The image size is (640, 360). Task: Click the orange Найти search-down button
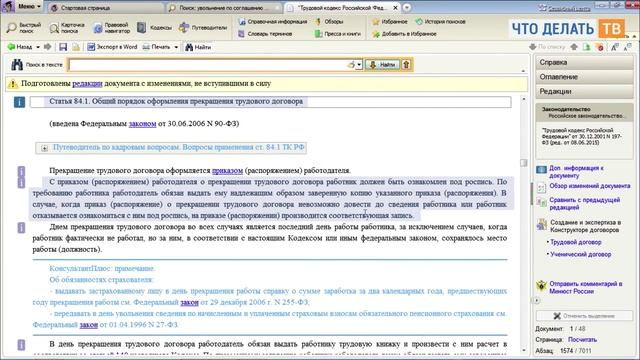[x=382, y=64]
